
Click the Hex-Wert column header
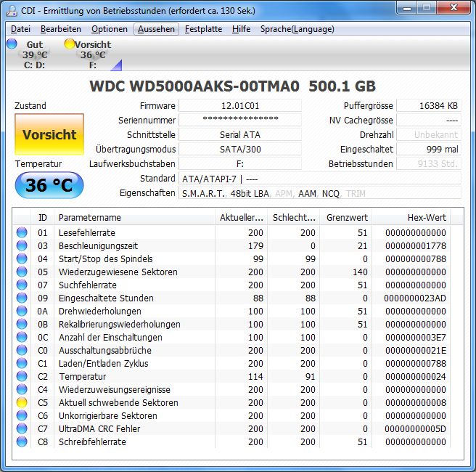pos(411,217)
